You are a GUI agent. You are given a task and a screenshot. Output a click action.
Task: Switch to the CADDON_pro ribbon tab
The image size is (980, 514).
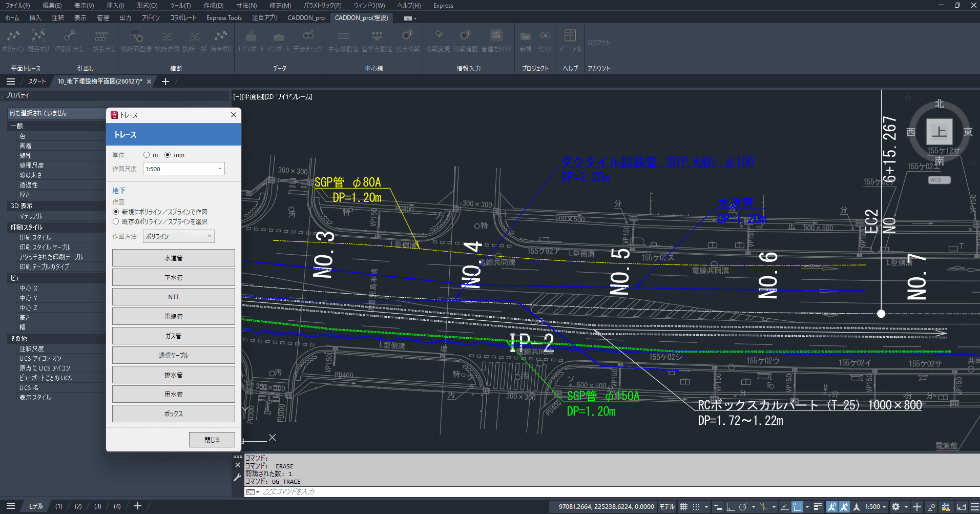tap(306, 18)
